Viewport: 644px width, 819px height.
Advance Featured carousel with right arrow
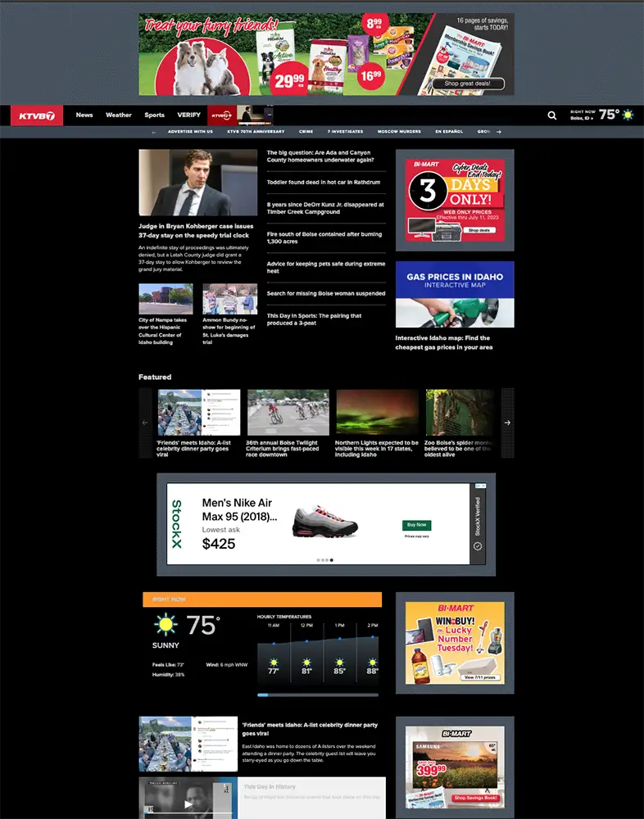(507, 423)
